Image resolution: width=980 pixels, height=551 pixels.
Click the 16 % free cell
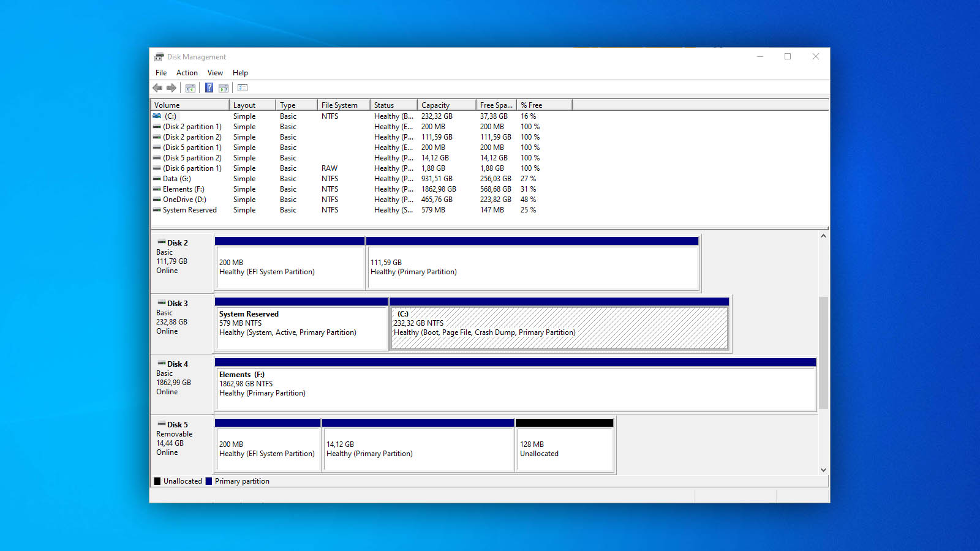(x=529, y=116)
